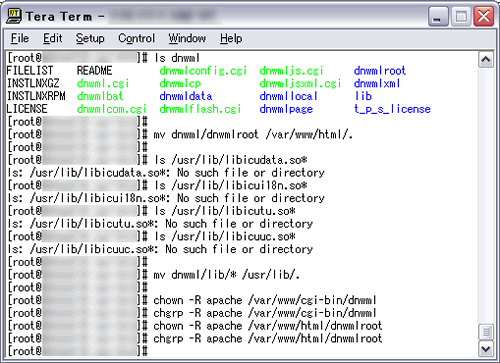Close the Tera Term window
Screen dimensions: 500x363
coord(484,16)
